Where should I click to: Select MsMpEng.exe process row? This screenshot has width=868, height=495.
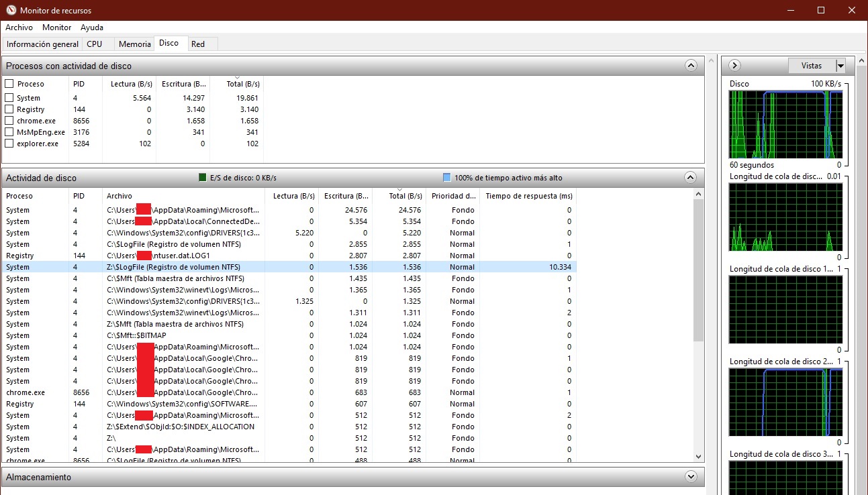tap(133, 132)
